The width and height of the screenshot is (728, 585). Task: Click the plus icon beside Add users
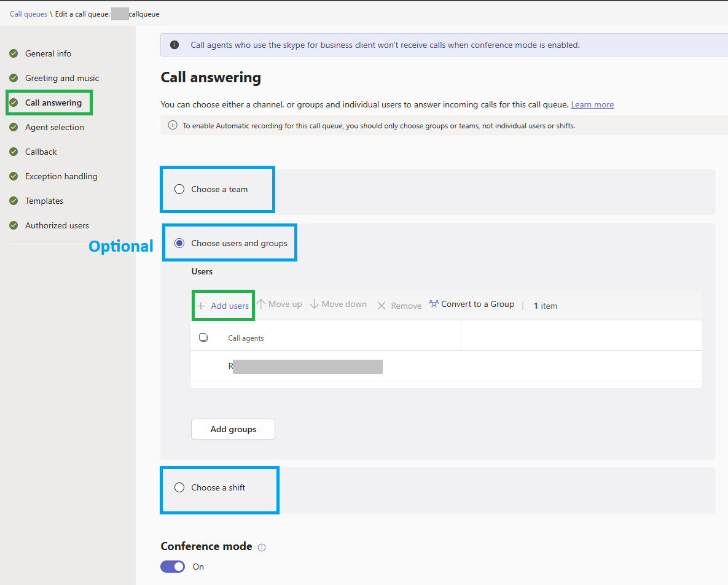pos(201,306)
